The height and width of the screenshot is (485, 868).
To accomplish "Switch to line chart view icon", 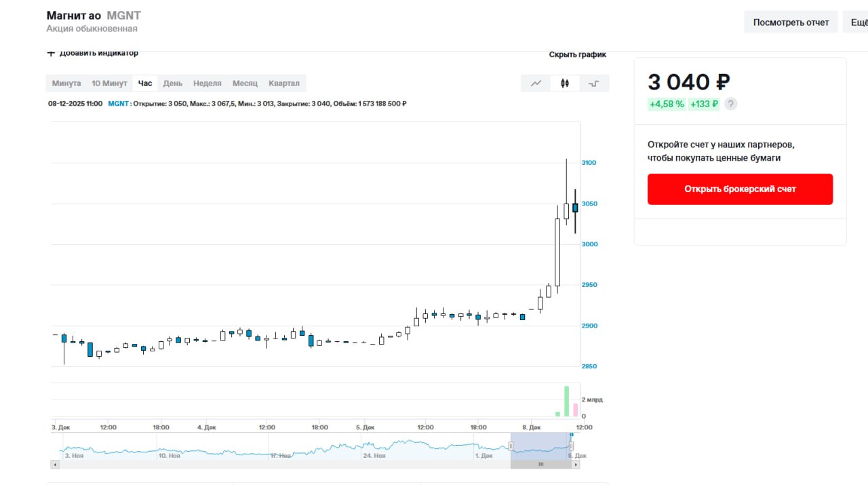I will click(536, 83).
